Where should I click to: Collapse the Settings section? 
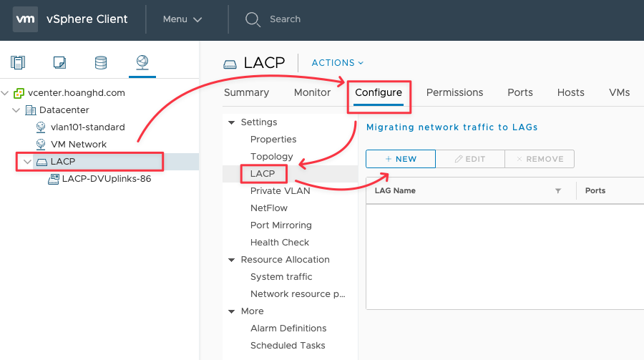(231, 122)
